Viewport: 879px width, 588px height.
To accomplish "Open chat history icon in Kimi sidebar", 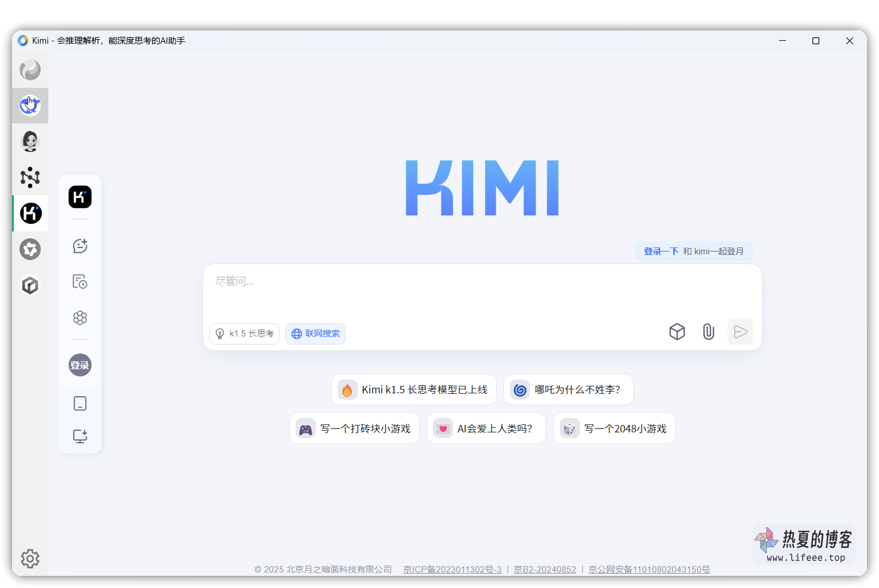I will click(x=80, y=282).
